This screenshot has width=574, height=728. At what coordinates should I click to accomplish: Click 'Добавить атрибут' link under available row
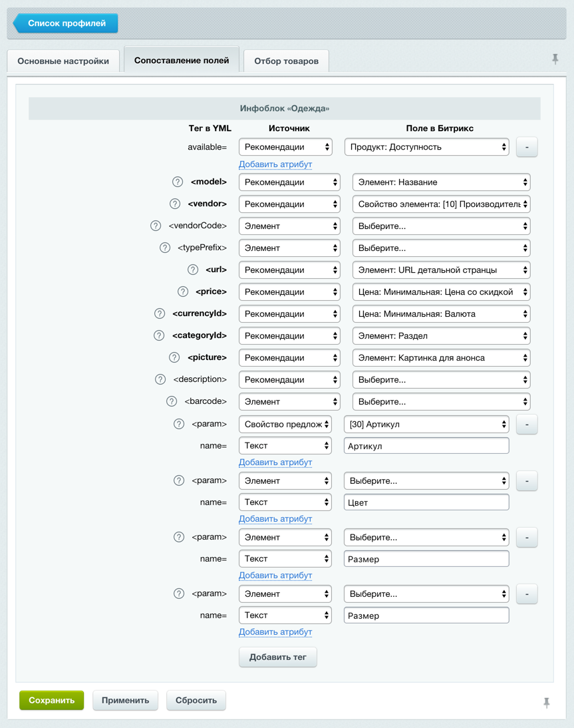pos(275,164)
